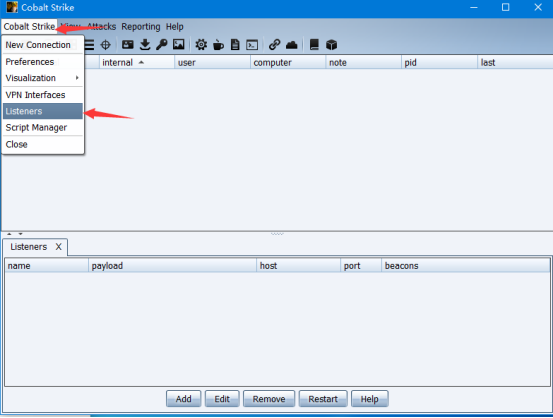Sort listeners by payload column

pos(172,266)
